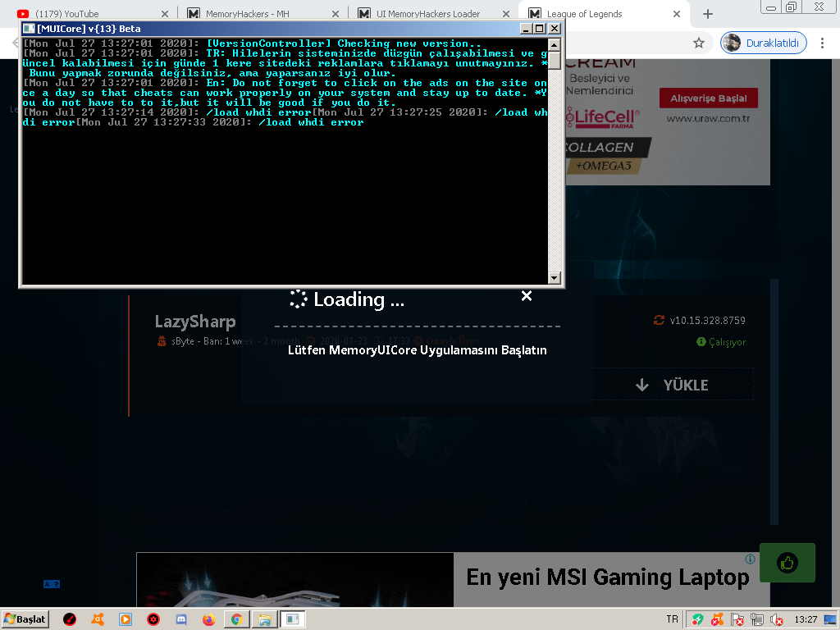Click the LifeCell Farma ad logo

(602, 118)
